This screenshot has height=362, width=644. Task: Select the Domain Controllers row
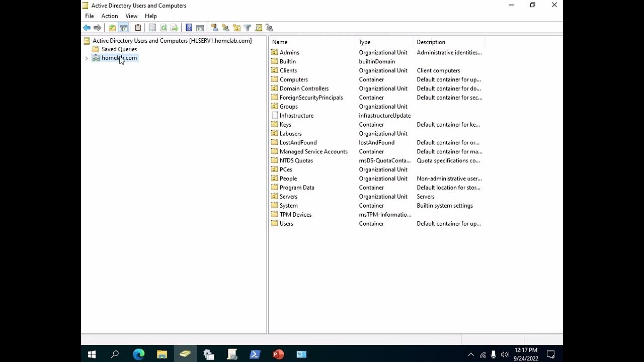304,88
